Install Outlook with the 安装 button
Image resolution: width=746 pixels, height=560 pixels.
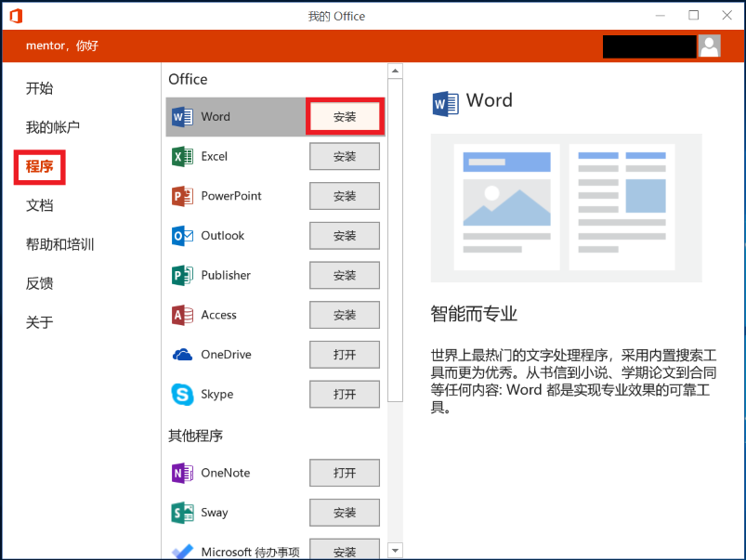345,236
